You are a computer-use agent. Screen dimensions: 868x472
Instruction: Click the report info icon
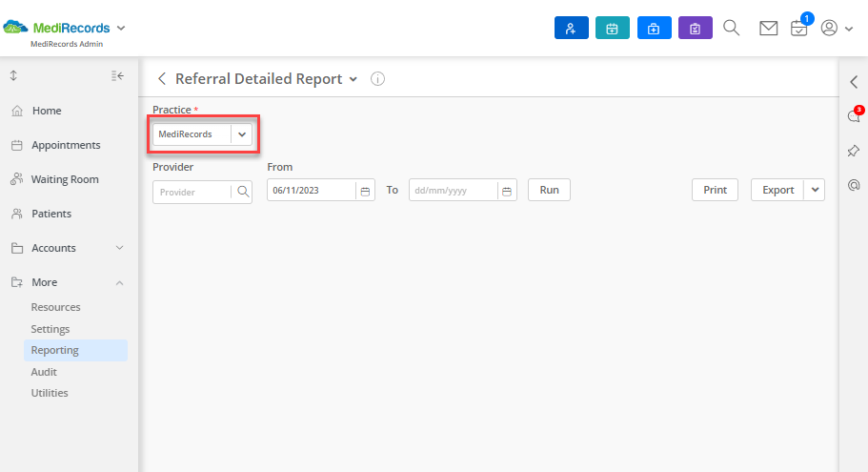[377, 78]
